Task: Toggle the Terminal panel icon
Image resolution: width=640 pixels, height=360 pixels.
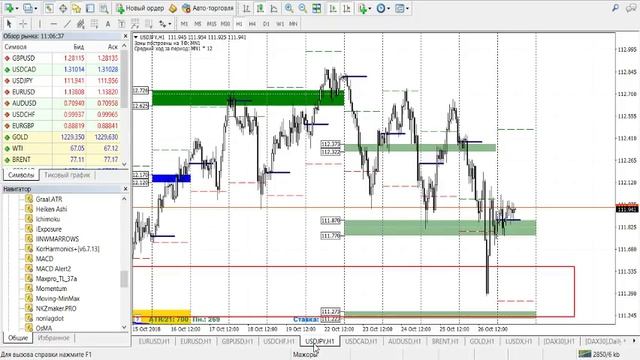Action: pos(90,8)
